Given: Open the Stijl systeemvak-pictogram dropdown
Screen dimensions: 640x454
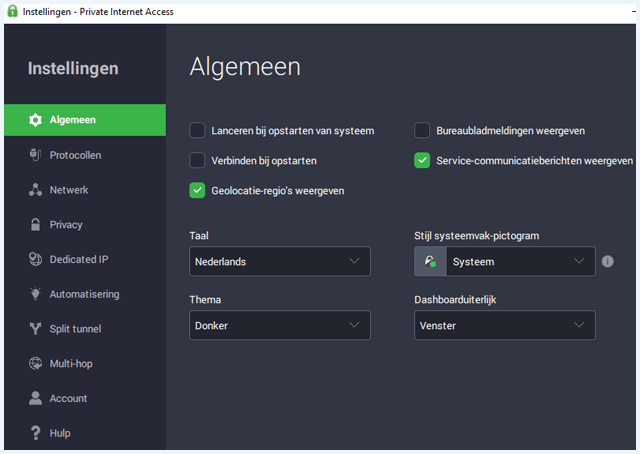Looking at the screenshot, I should pos(504,261).
